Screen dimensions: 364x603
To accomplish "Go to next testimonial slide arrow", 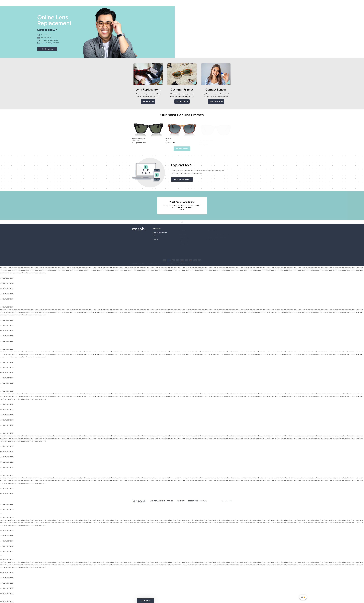I will point(186,222).
